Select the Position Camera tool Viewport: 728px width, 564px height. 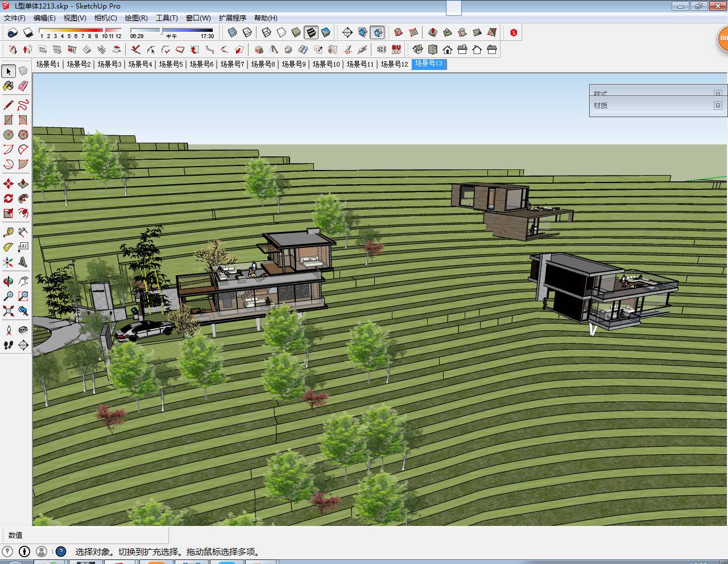[9, 330]
